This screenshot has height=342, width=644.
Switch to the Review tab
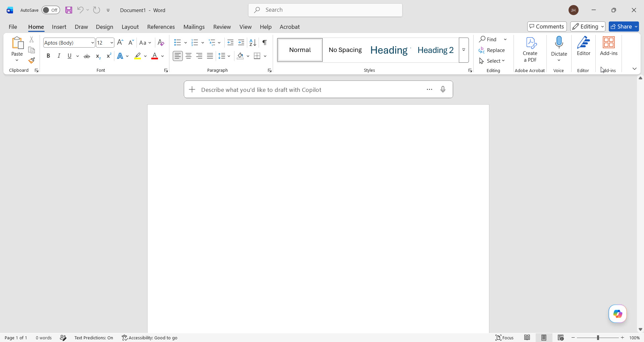pos(222,27)
